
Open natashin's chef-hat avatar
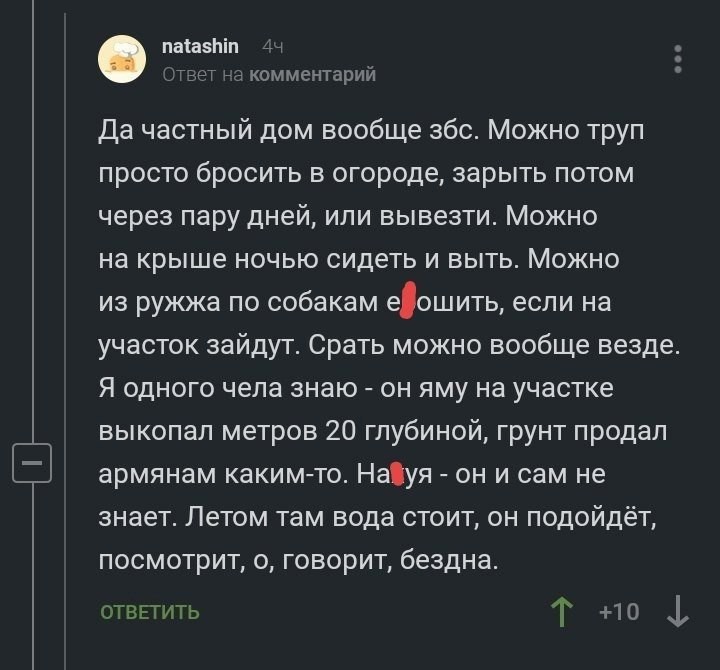pos(123,59)
